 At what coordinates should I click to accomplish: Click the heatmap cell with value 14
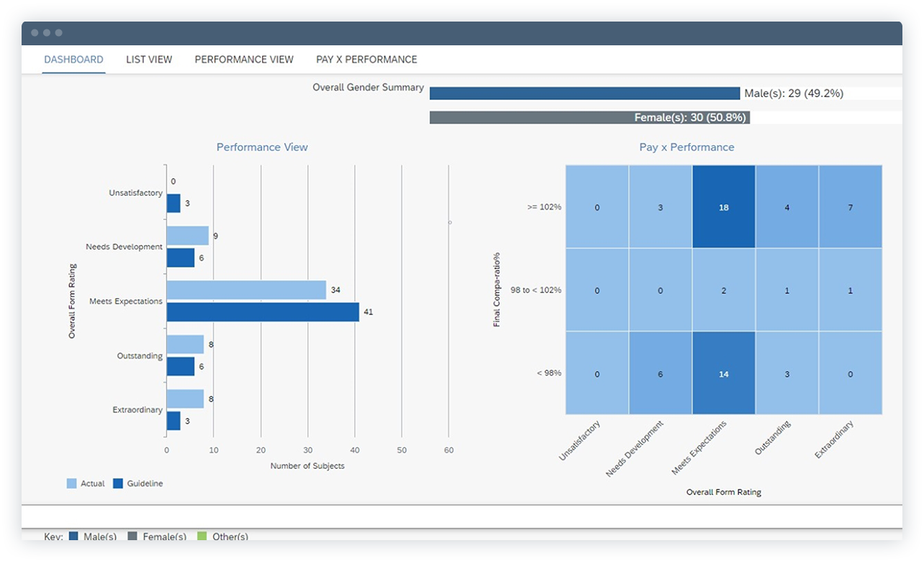tap(723, 374)
